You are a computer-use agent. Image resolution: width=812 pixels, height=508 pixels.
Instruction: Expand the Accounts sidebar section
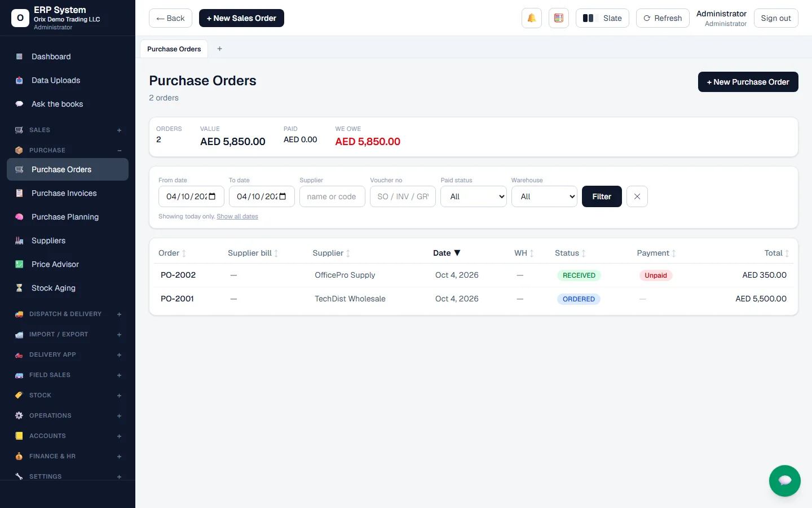tap(68, 436)
